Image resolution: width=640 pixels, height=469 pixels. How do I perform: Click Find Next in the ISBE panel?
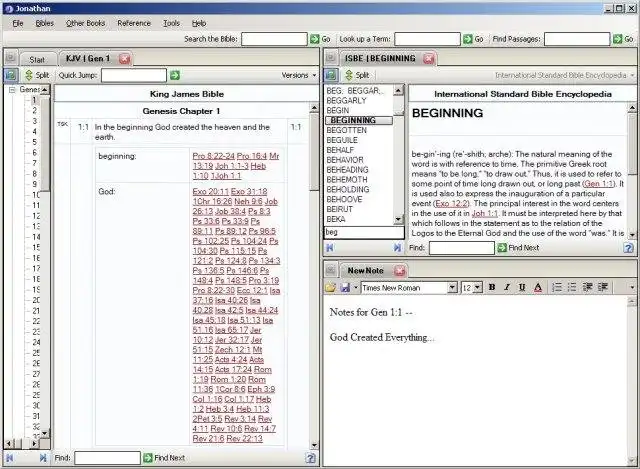518,248
